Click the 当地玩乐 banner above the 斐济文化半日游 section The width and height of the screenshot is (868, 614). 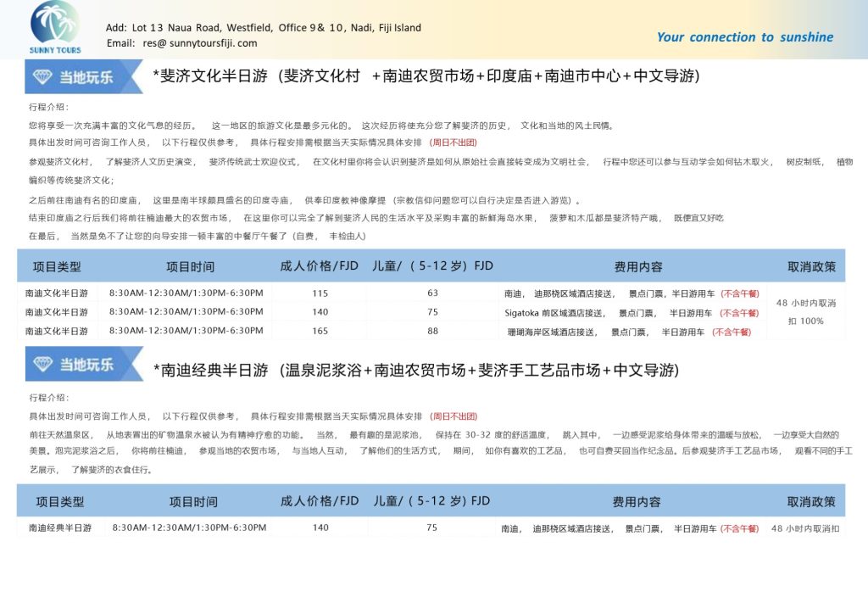click(83, 77)
